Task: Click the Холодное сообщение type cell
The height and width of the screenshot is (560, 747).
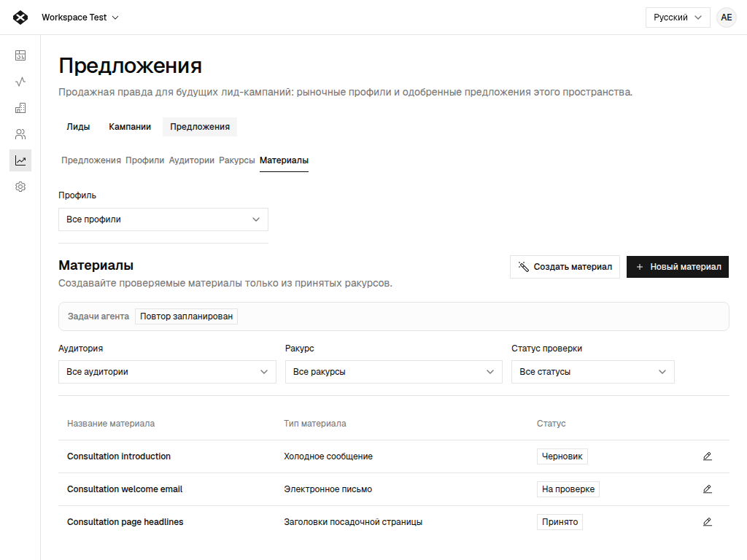Action: (x=328, y=456)
